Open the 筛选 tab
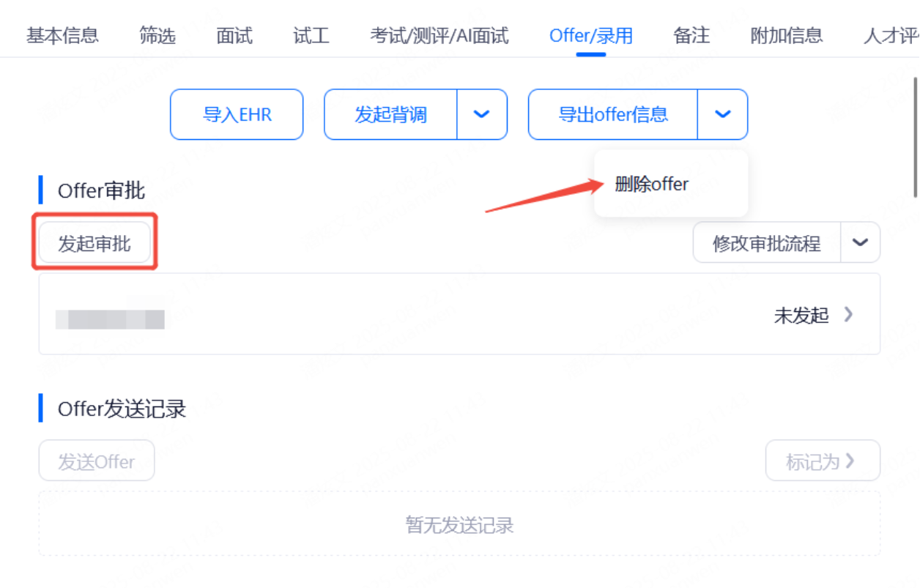The image size is (920, 588). [157, 35]
